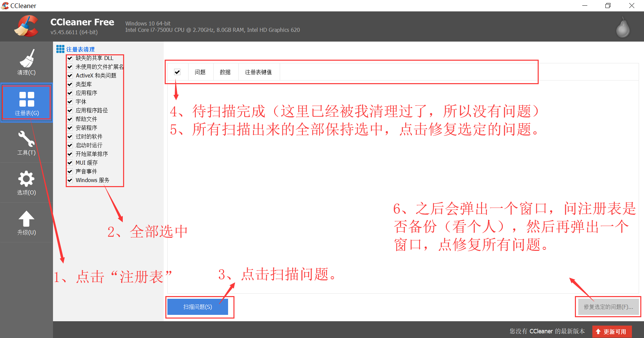Disable the 帮助文件 checkbox
The height and width of the screenshot is (338, 644).
(x=70, y=119)
